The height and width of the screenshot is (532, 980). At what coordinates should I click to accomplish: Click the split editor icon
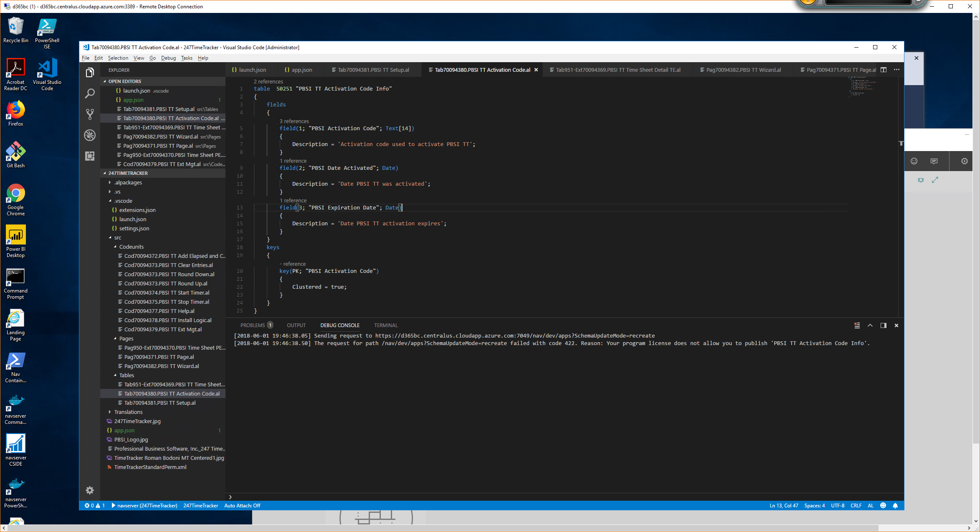click(x=884, y=70)
